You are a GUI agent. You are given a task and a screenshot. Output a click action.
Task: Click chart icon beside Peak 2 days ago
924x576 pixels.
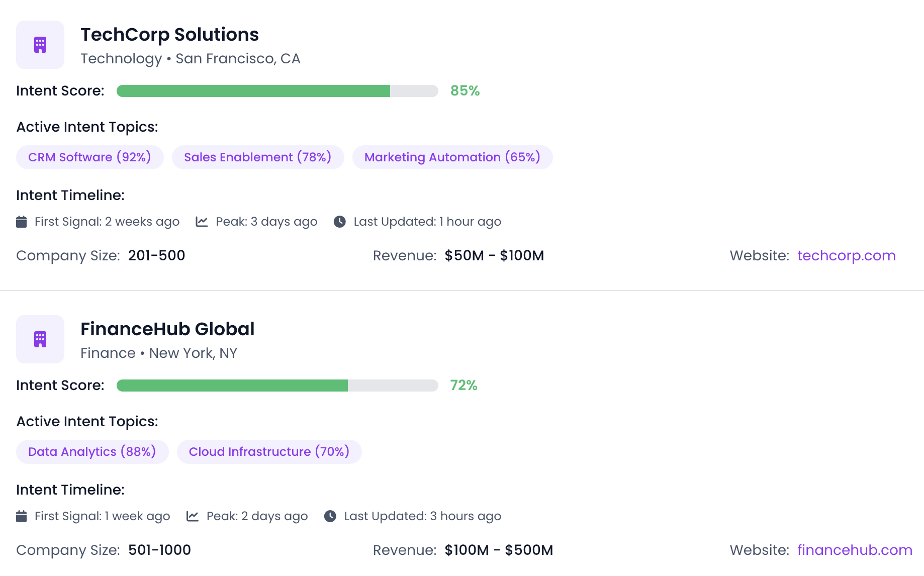[x=193, y=516]
